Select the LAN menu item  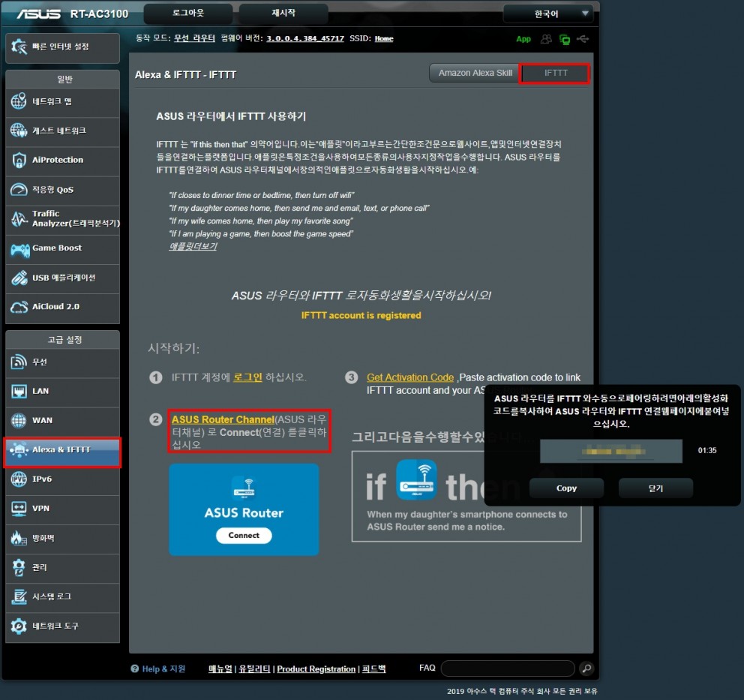pos(63,391)
